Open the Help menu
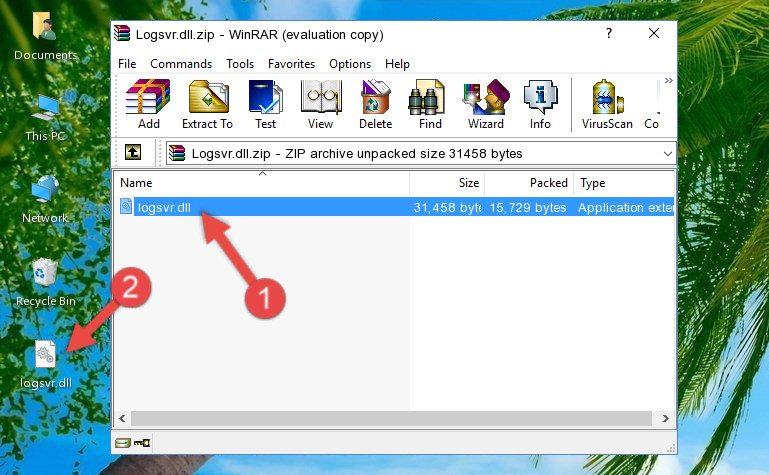Viewport: 769px width, 475px height. click(397, 64)
